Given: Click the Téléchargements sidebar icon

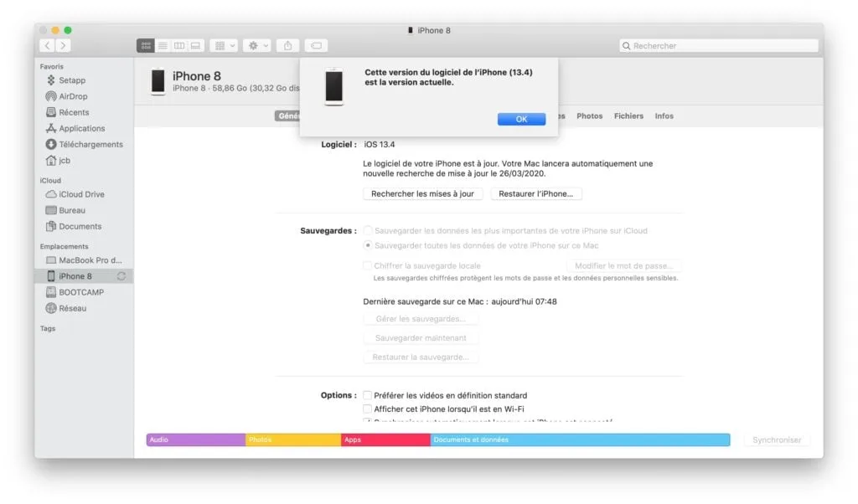Looking at the screenshot, I should pos(51,144).
